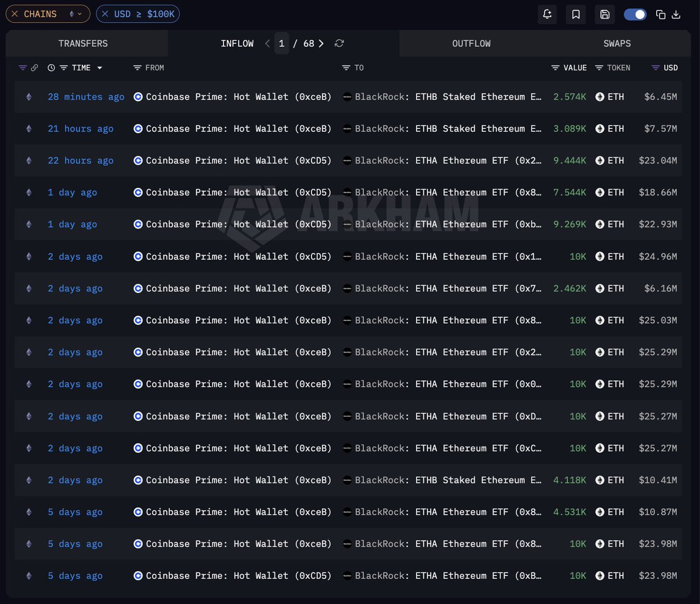Click the link icon in table header
700x604 pixels.
pyautogui.click(x=34, y=68)
